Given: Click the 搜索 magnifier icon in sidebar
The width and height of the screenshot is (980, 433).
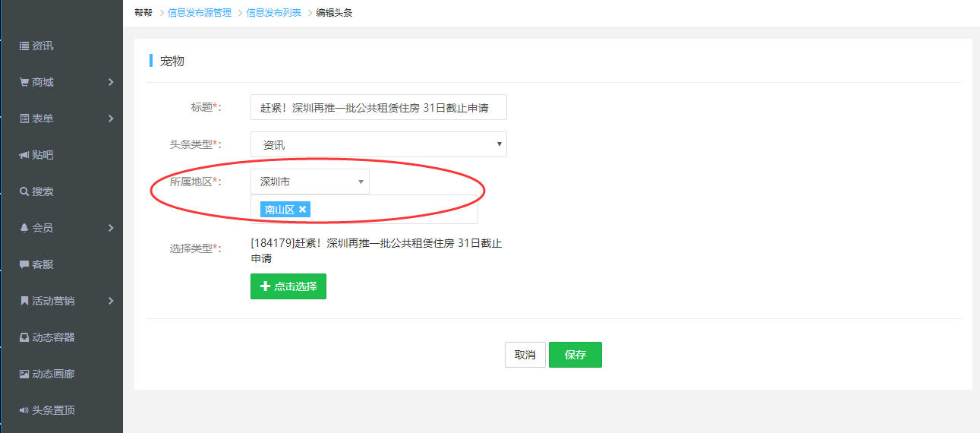Looking at the screenshot, I should [x=24, y=192].
